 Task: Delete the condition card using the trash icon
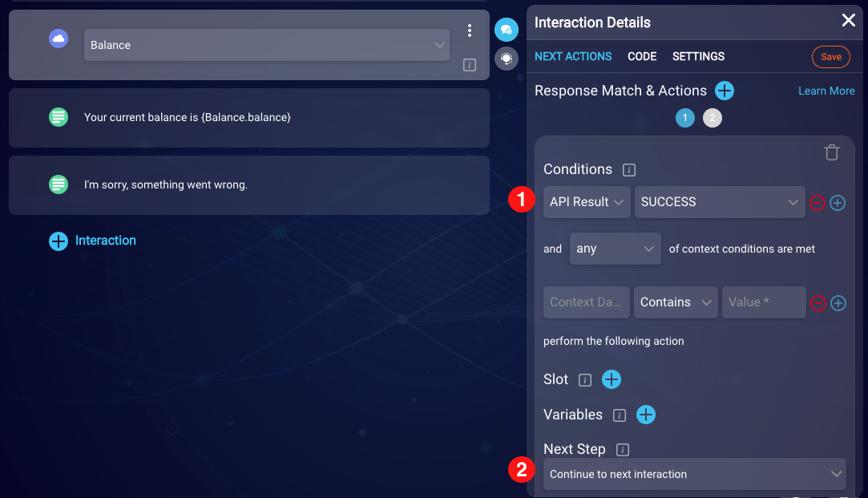pos(831,152)
